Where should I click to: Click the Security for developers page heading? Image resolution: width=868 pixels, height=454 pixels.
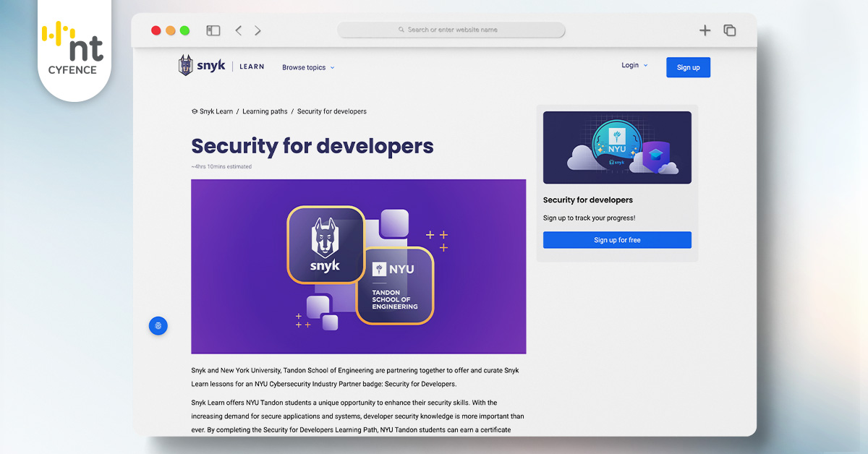312,146
